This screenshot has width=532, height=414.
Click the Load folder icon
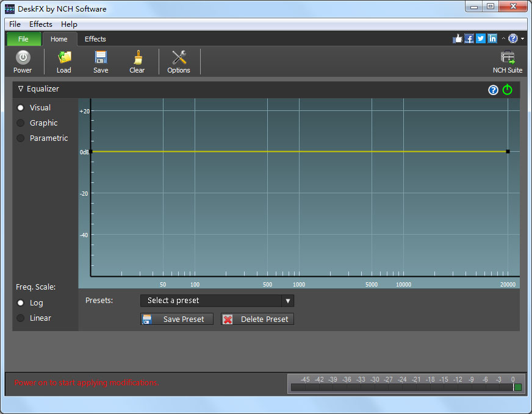click(x=64, y=62)
